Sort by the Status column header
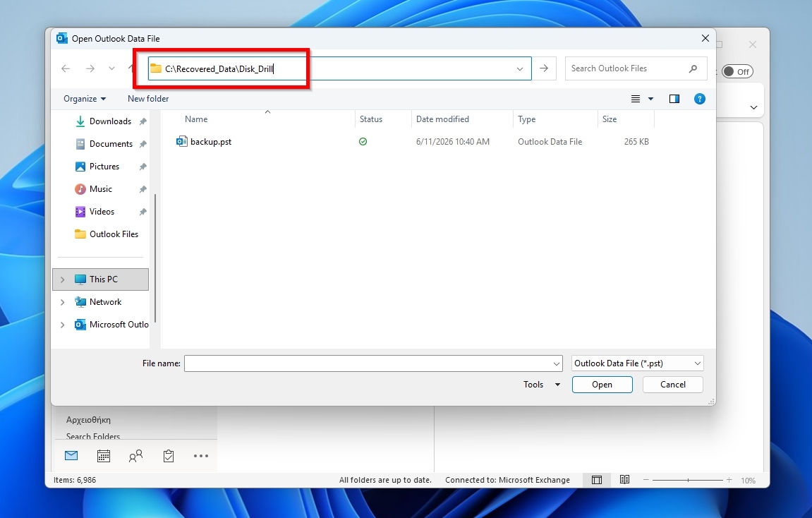The height and width of the screenshot is (518, 812). (371, 119)
